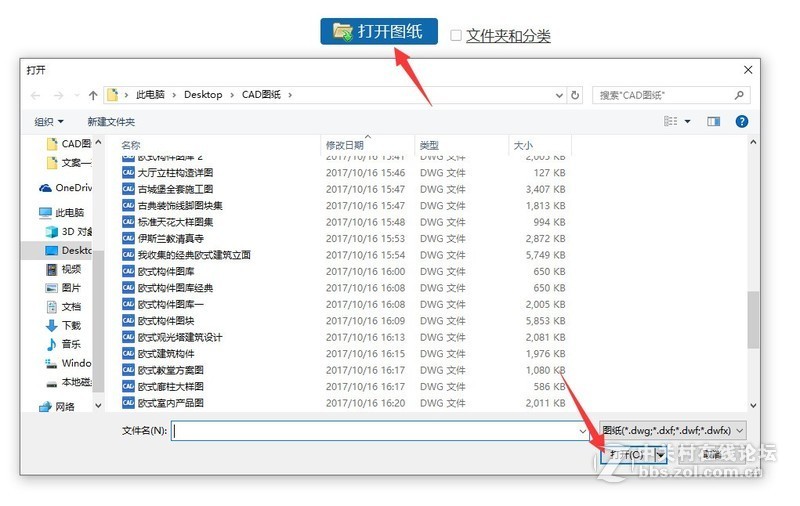800x506 pixels.
Task: Expand the 打开 button split arrow
Action: pos(661,454)
